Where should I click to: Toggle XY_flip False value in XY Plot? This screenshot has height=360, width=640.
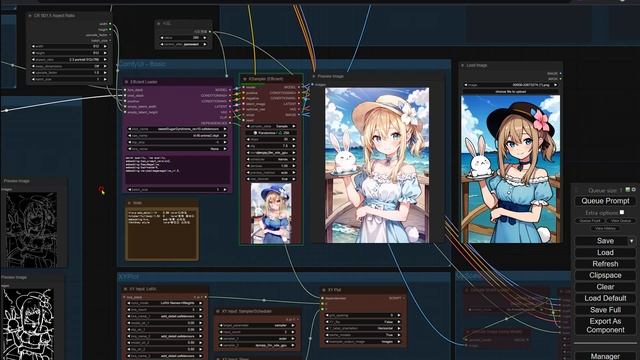pyautogui.click(x=362, y=322)
